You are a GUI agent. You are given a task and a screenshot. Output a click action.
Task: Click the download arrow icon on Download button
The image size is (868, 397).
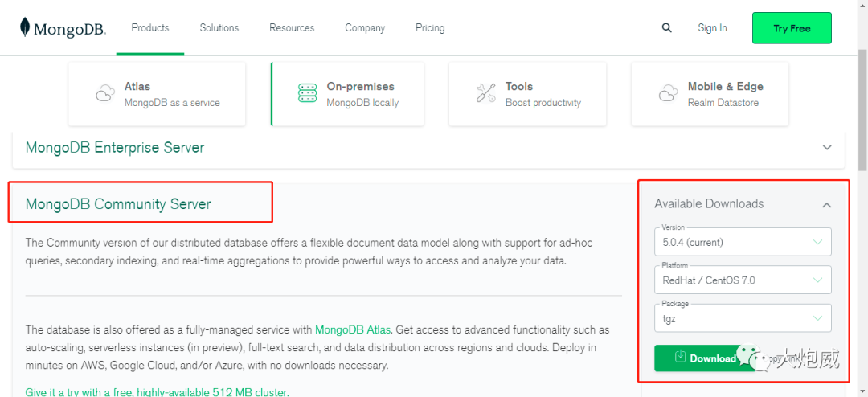tap(680, 358)
